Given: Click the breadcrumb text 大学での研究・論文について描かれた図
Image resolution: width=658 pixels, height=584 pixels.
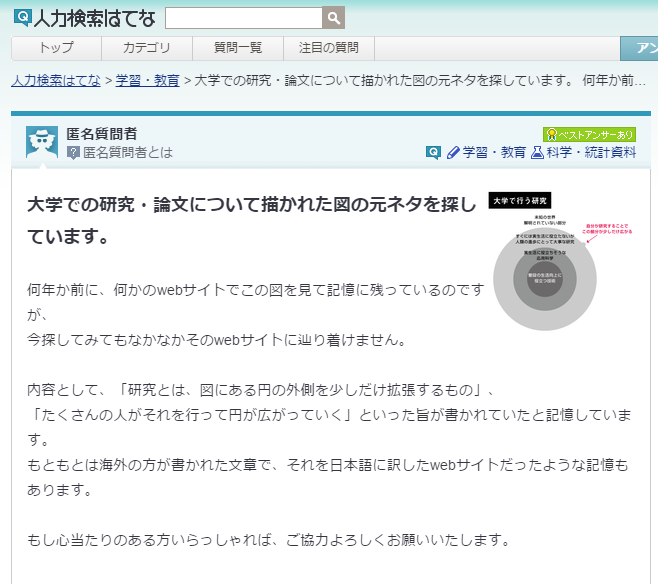Looking at the screenshot, I should tap(420, 80).
